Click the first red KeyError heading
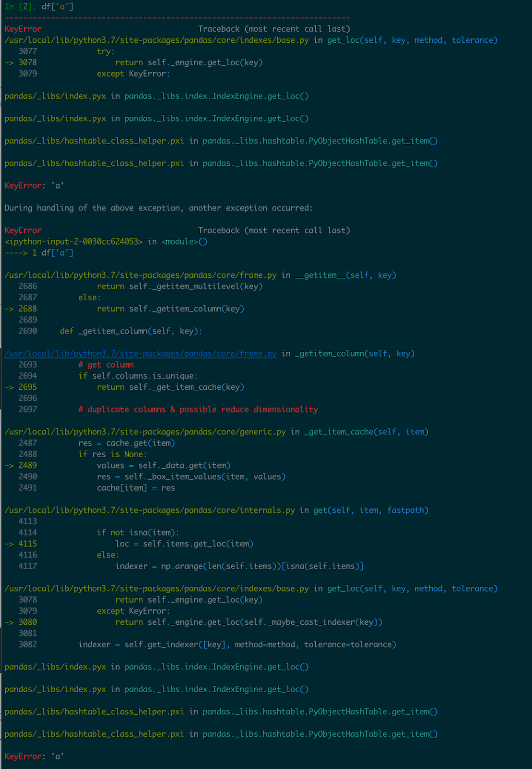The image size is (532, 769). 23,29
